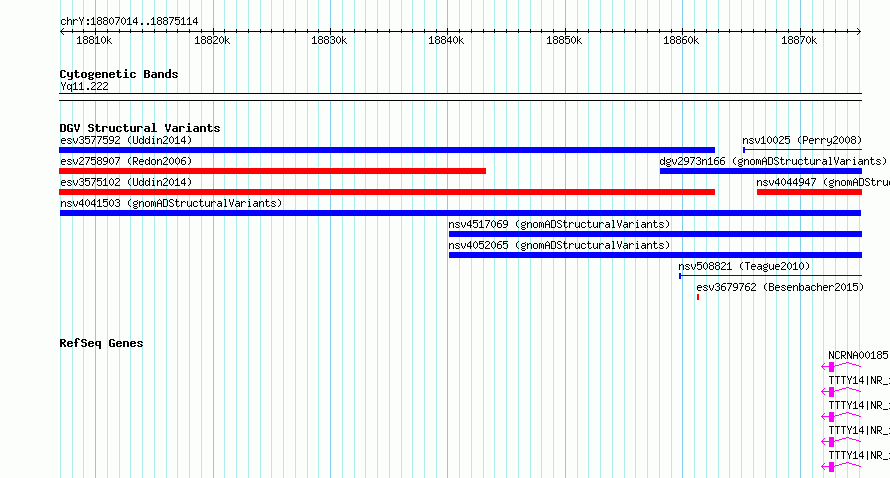Open the NCRNA00185 gene label
890x478 pixels.
click(858, 355)
